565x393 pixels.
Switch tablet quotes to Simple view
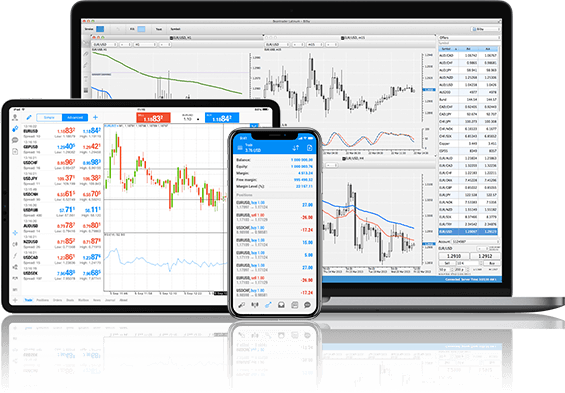49,117
